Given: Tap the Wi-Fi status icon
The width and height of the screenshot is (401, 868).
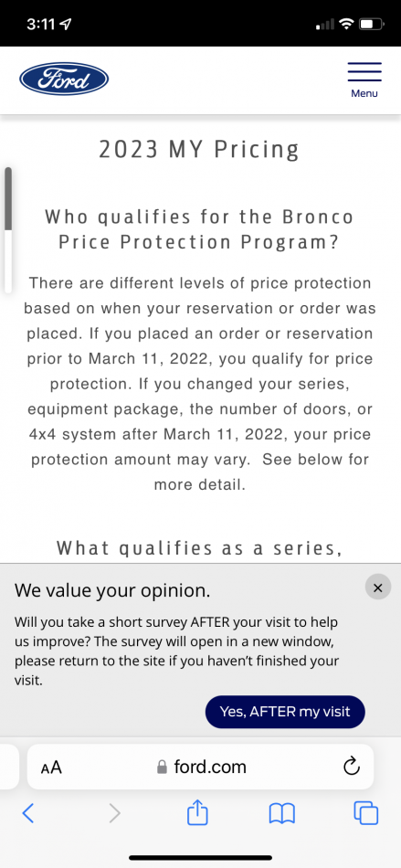Looking at the screenshot, I should point(347,25).
